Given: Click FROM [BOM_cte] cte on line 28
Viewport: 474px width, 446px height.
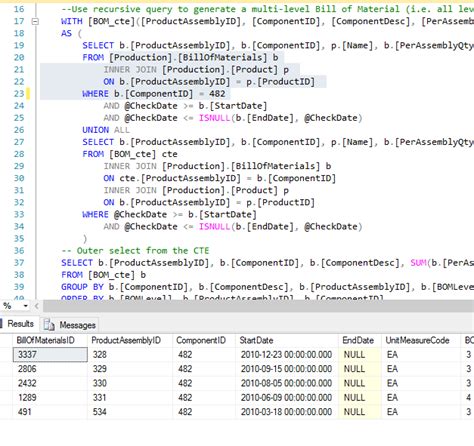Looking at the screenshot, I should click(x=130, y=154).
